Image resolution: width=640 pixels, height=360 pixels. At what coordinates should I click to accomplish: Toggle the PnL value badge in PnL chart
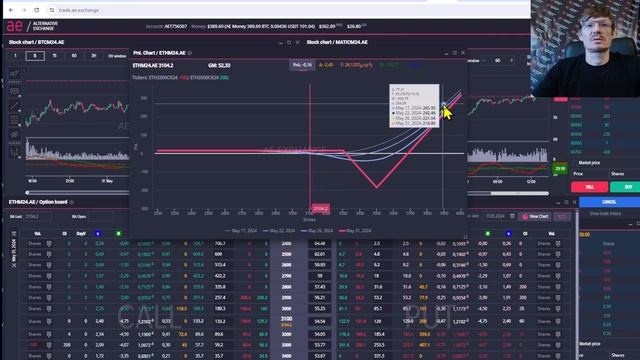click(302, 65)
